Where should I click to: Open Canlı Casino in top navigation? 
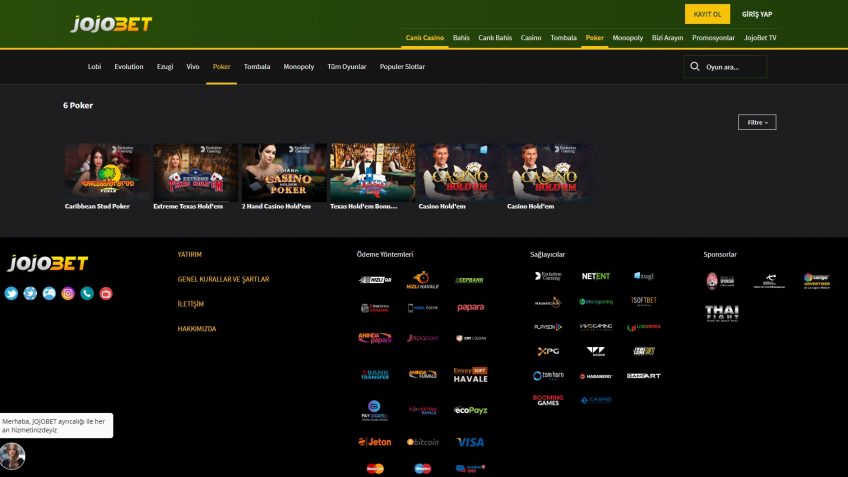tap(425, 38)
